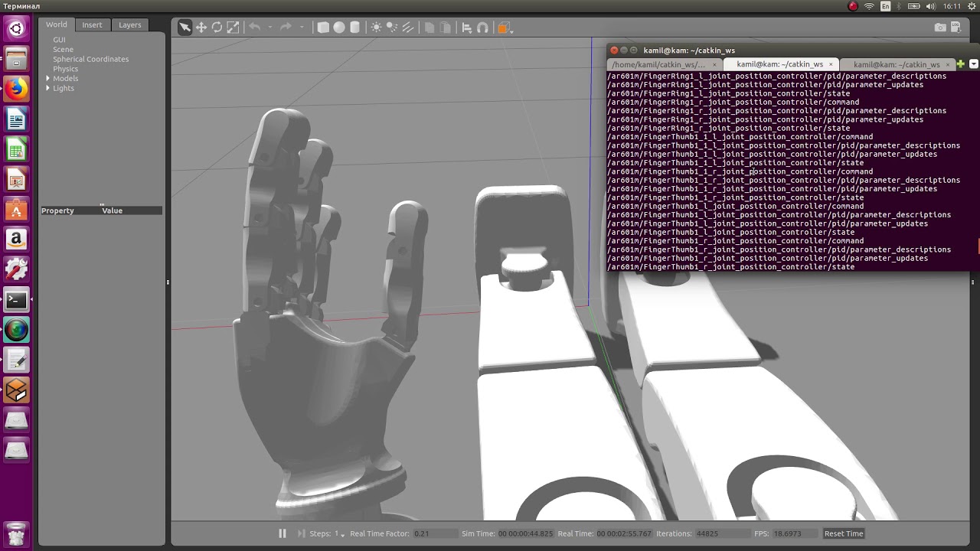
Task: Switch to the Insert tab
Action: 92,24
